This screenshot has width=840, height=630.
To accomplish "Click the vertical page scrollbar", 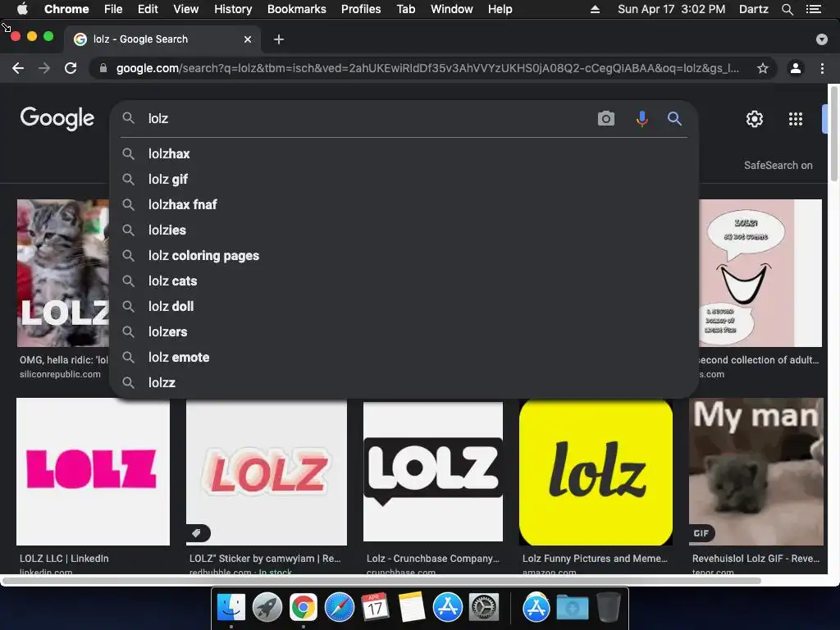I will pos(833,133).
